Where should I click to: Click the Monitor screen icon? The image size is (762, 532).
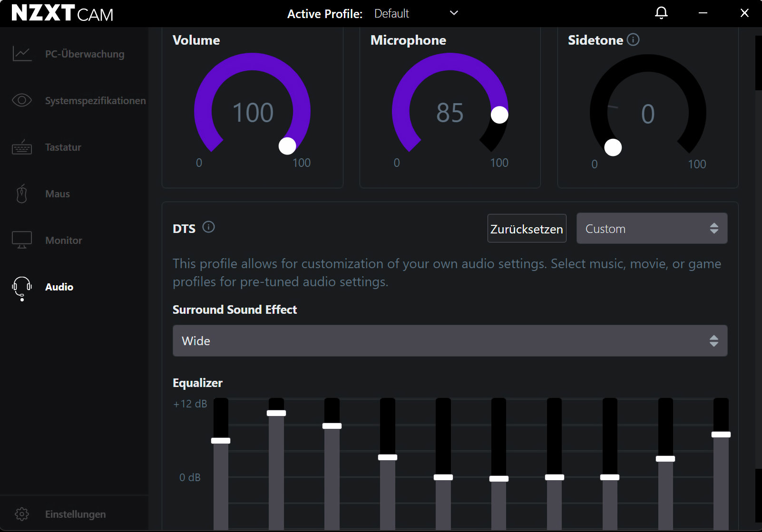click(22, 240)
